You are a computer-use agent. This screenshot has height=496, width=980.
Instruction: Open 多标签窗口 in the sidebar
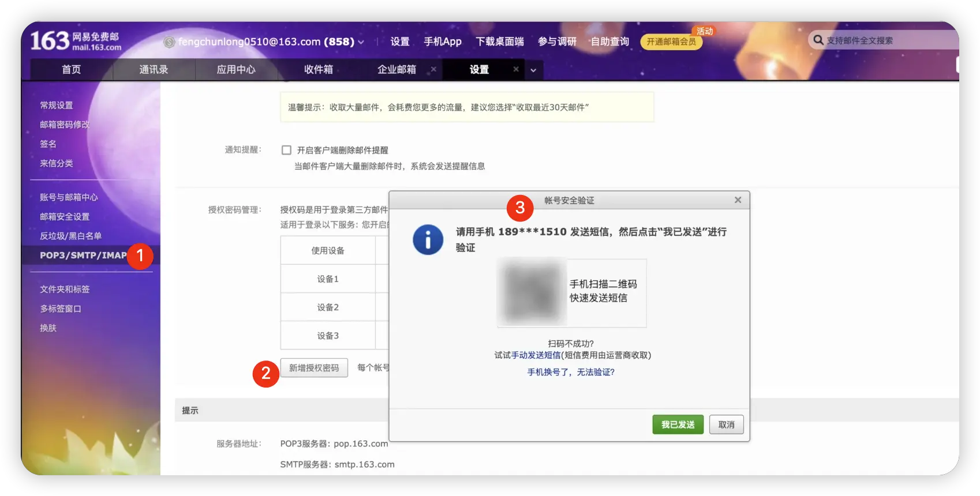coord(61,309)
